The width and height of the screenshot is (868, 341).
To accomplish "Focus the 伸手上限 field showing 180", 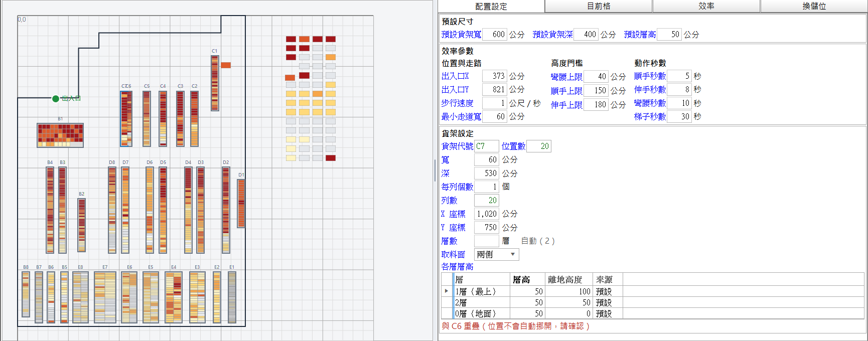I will (x=596, y=105).
